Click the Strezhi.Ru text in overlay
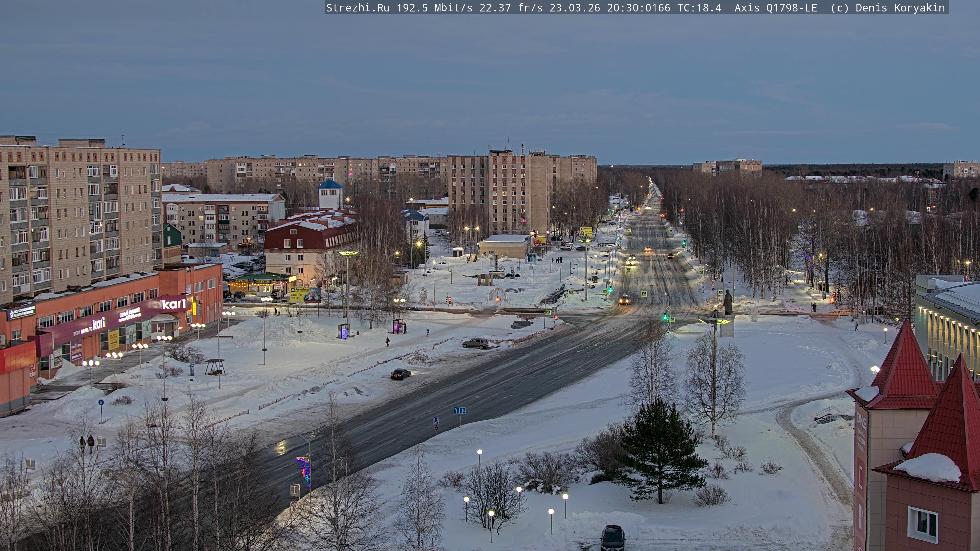This screenshot has width=980, height=551. (x=358, y=8)
